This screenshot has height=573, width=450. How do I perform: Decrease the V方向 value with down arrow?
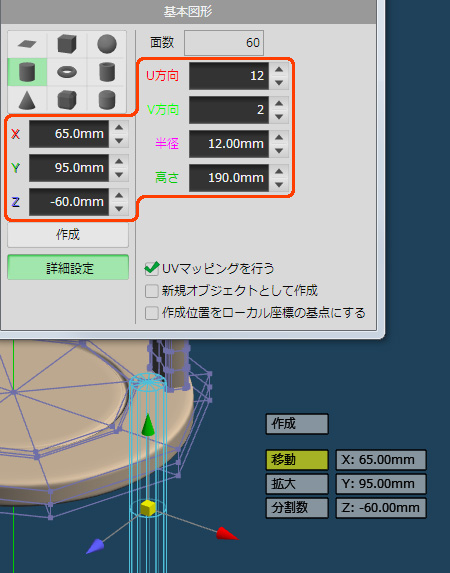[279, 117]
